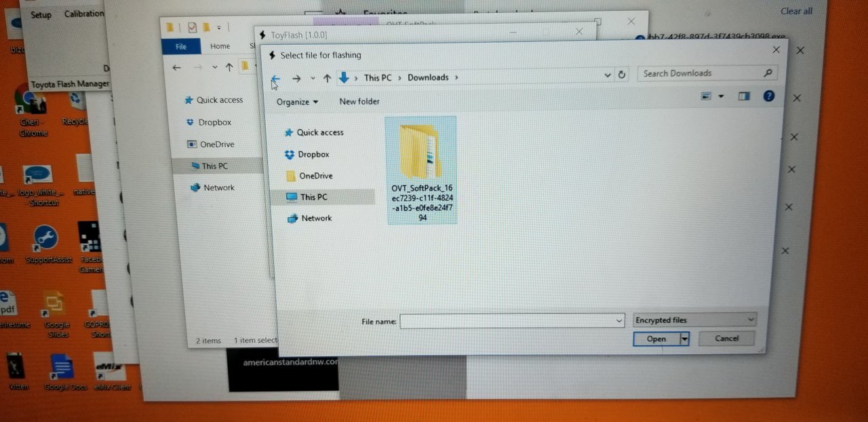Expand the address bar history dropdown

tap(607, 75)
